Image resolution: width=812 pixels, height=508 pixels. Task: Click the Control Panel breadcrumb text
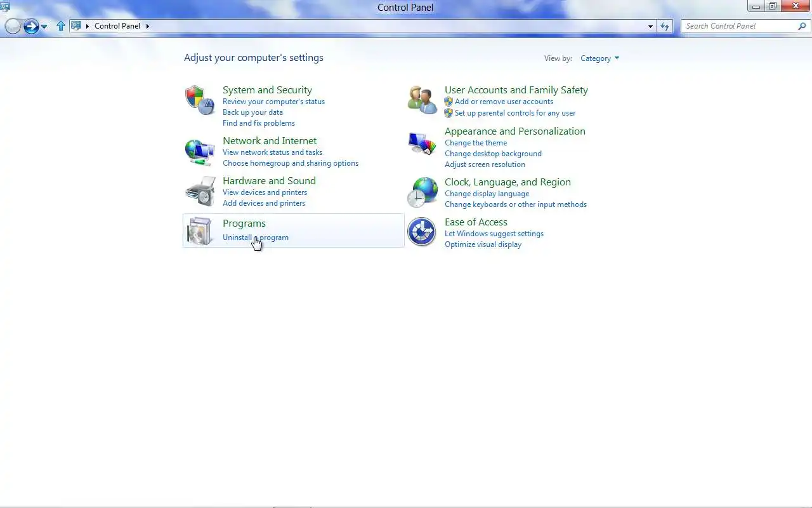click(x=117, y=26)
